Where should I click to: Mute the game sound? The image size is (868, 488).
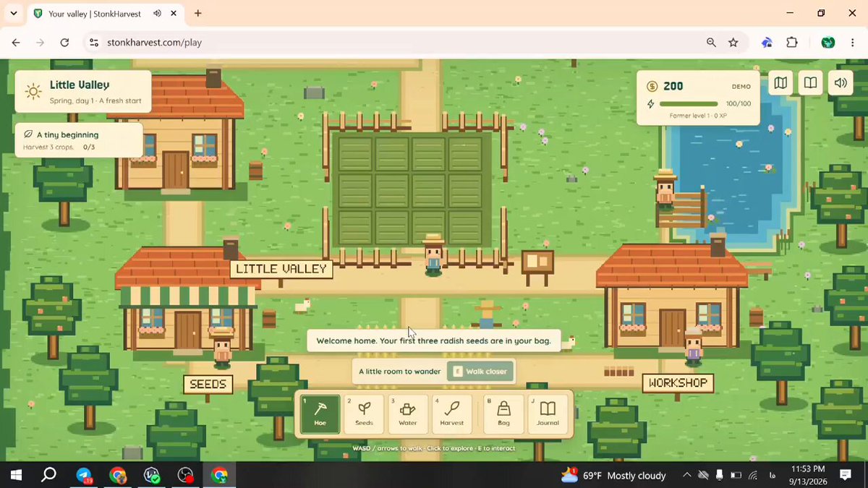(x=841, y=83)
